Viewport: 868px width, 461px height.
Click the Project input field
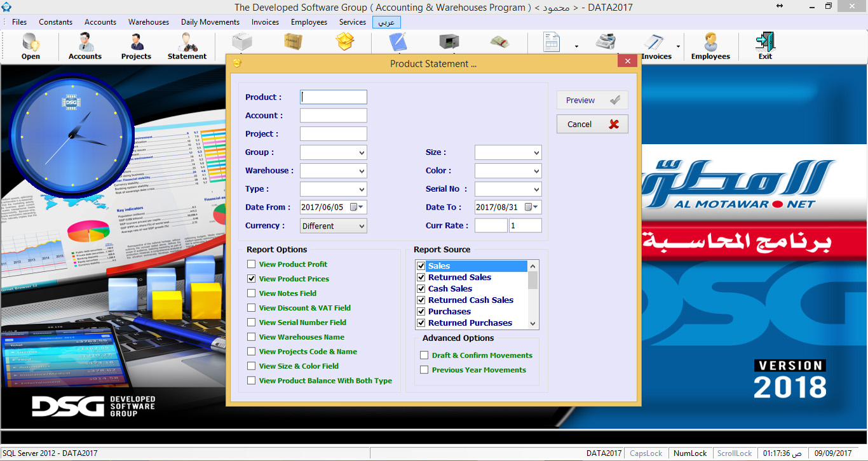point(334,134)
